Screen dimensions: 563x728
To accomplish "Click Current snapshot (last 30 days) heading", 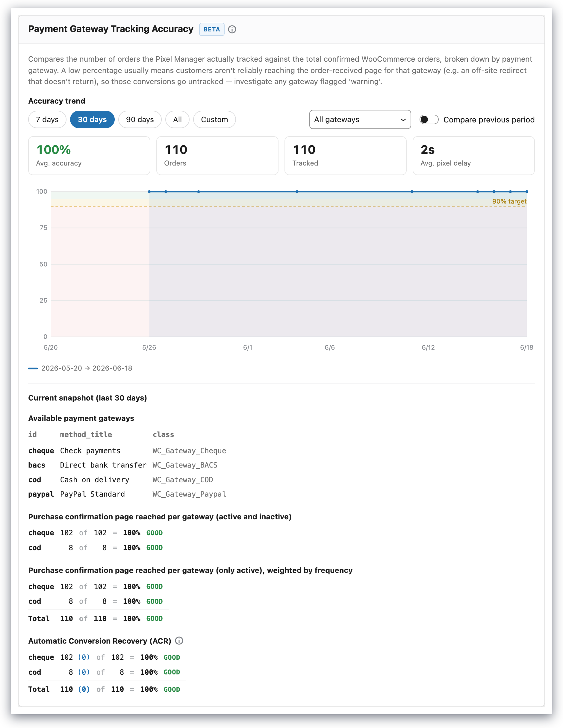I will [x=88, y=398].
